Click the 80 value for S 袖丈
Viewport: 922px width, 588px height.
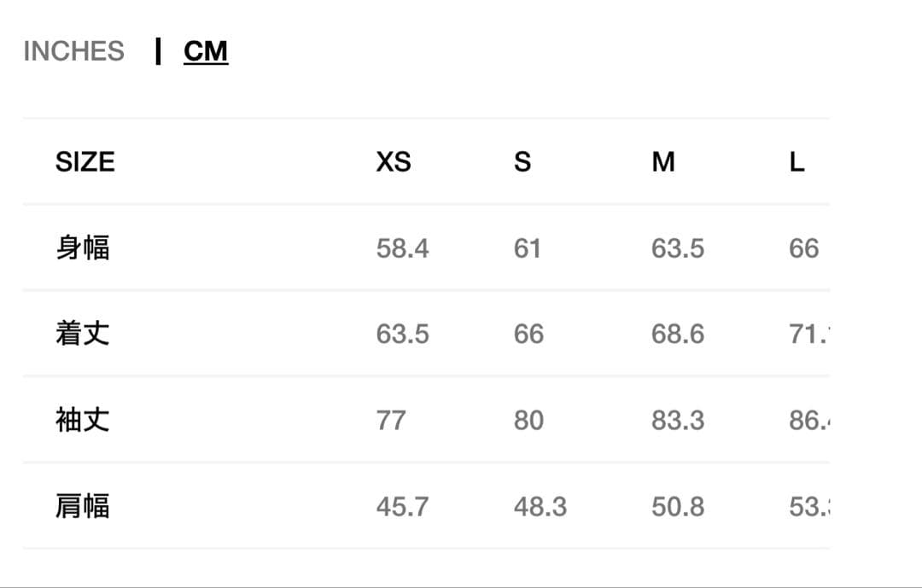tap(528, 421)
